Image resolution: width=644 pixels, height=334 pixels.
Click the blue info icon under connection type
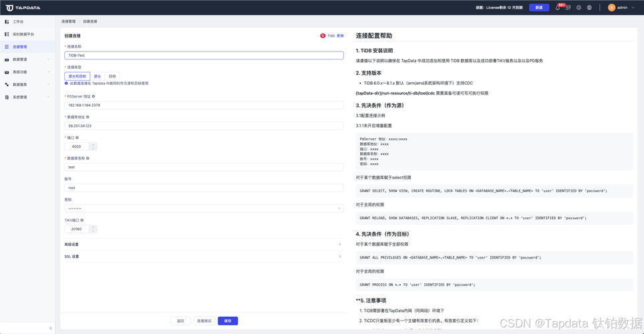66,83
